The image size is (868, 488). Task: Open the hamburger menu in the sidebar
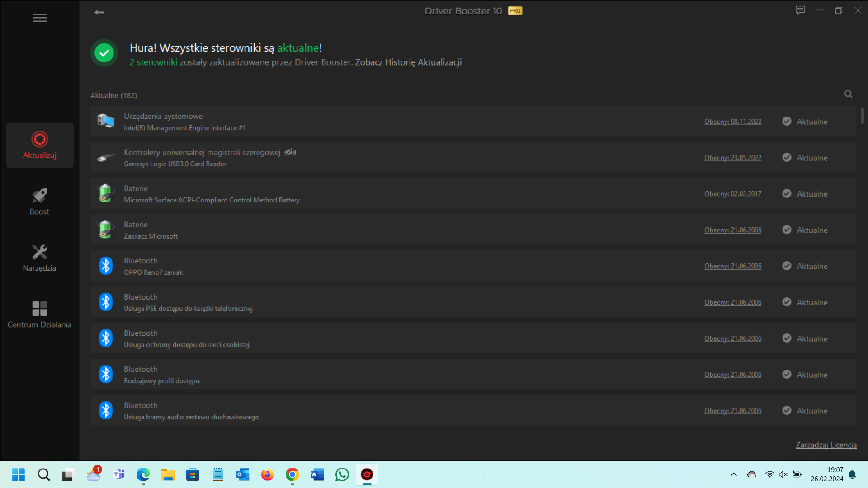tap(40, 18)
